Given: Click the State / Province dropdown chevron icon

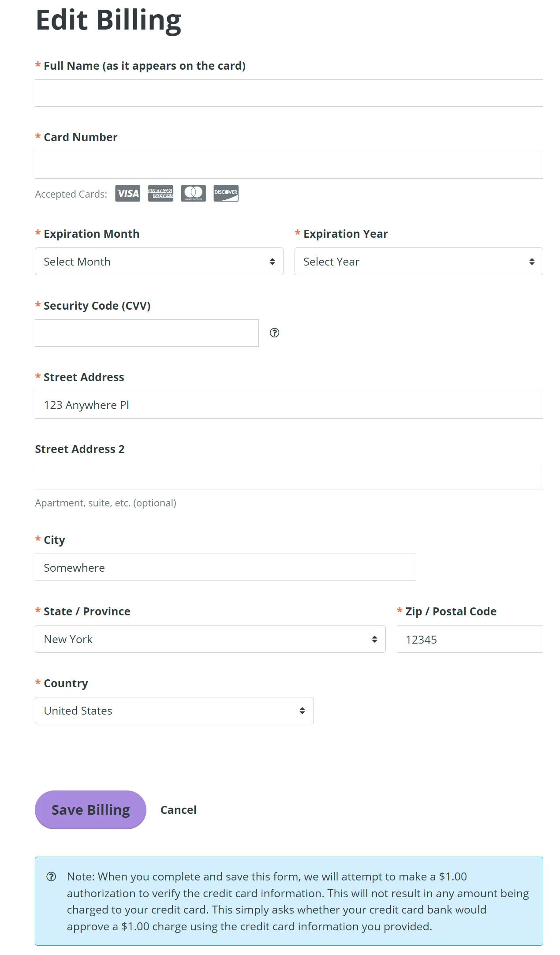Looking at the screenshot, I should tap(374, 639).
